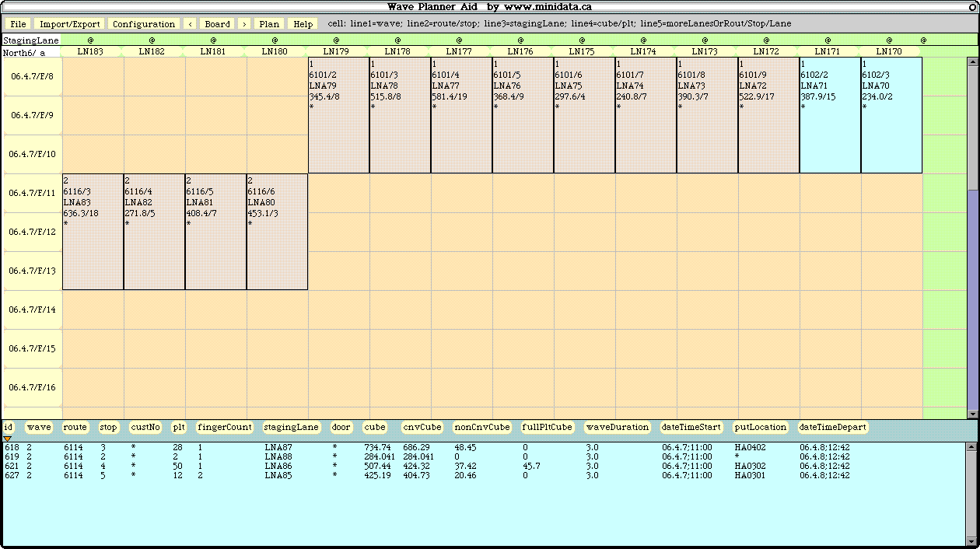Image resolution: width=980 pixels, height=549 pixels.
Task: Sort the table by the id column
Action: pos(8,427)
